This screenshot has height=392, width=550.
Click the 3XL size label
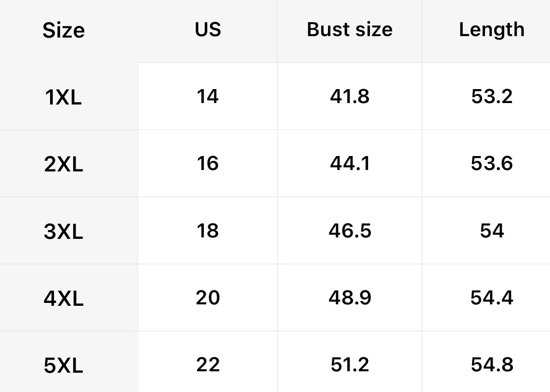click(64, 232)
